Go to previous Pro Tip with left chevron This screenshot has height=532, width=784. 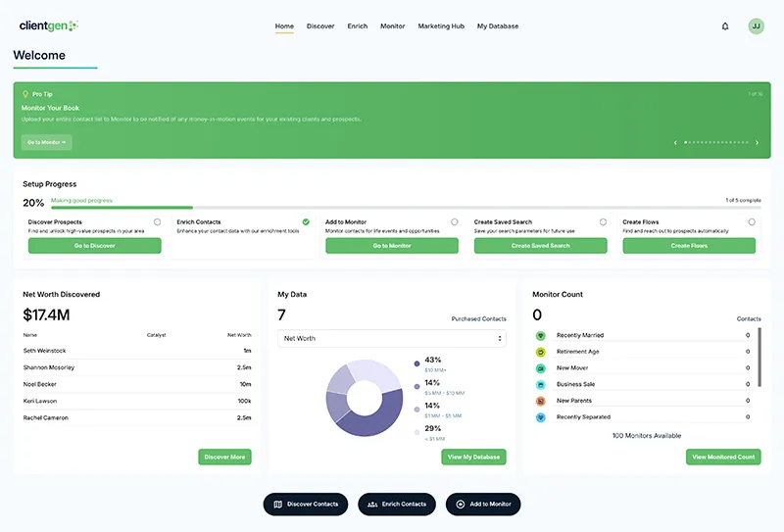coord(675,142)
